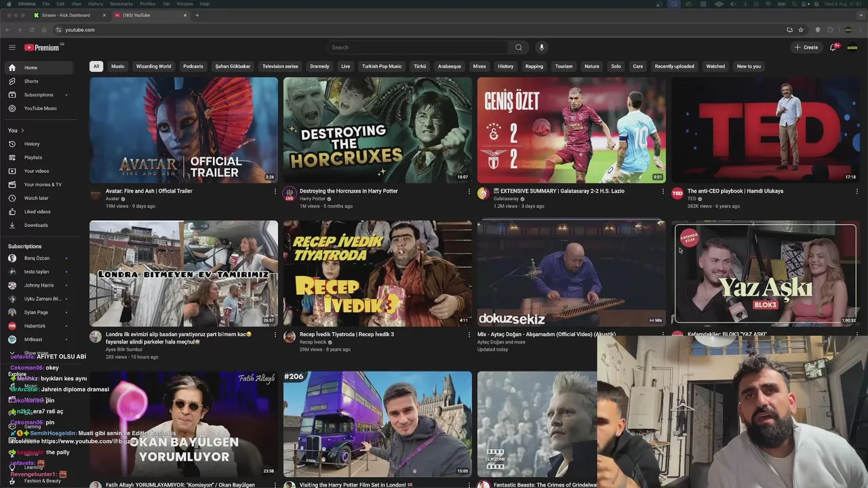Open Subscriptions in sidebar
Screen dimensions: 868x488
(39, 95)
